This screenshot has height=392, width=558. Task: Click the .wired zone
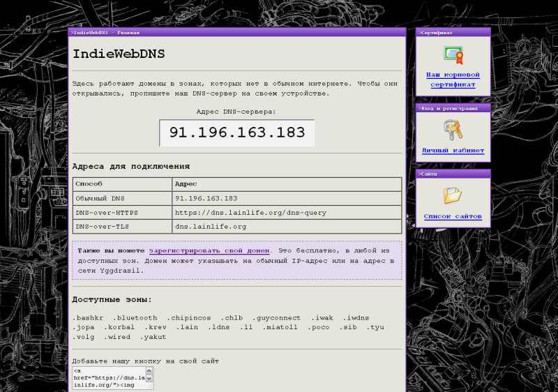click(117, 337)
